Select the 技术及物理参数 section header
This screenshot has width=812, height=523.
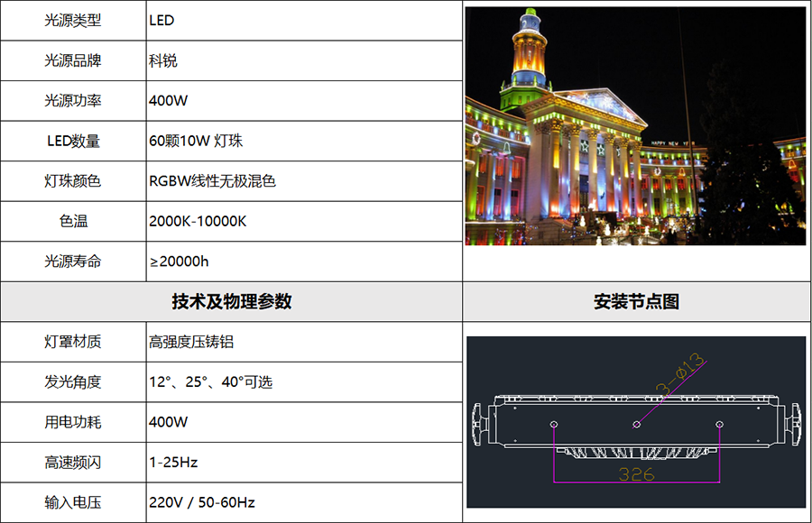pyautogui.click(x=231, y=302)
